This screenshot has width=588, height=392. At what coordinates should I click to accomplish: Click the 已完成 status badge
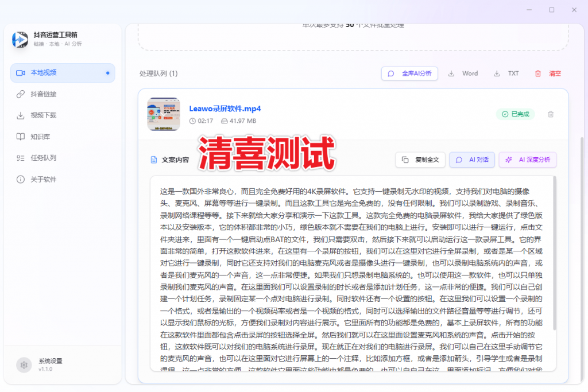(x=515, y=114)
